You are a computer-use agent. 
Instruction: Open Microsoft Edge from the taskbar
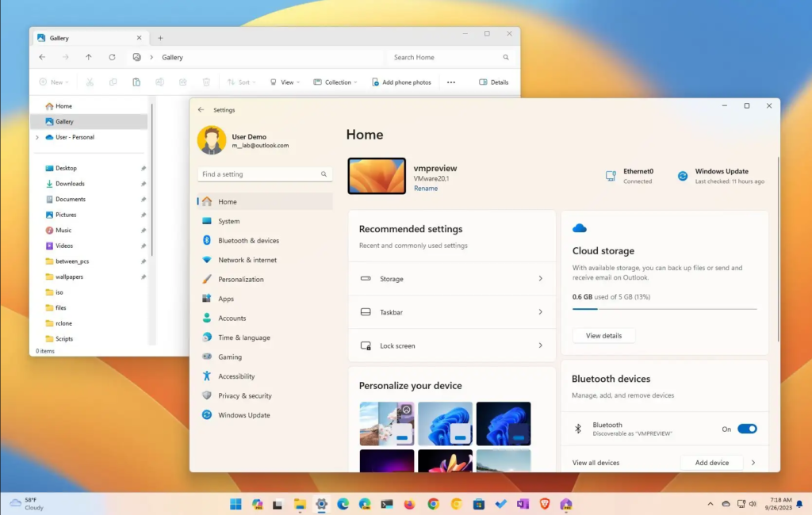[x=343, y=504]
